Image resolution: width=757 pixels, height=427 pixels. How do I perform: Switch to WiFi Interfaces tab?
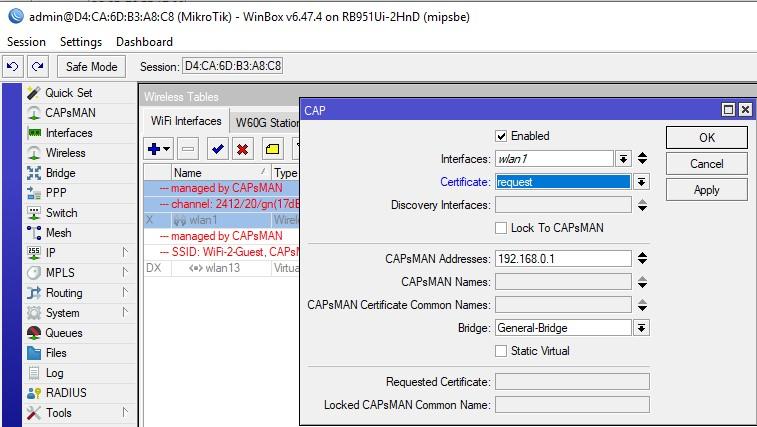(x=186, y=121)
